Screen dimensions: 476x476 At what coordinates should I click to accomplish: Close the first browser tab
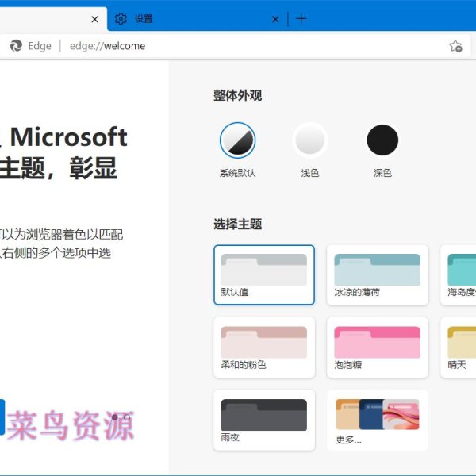[x=95, y=19]
